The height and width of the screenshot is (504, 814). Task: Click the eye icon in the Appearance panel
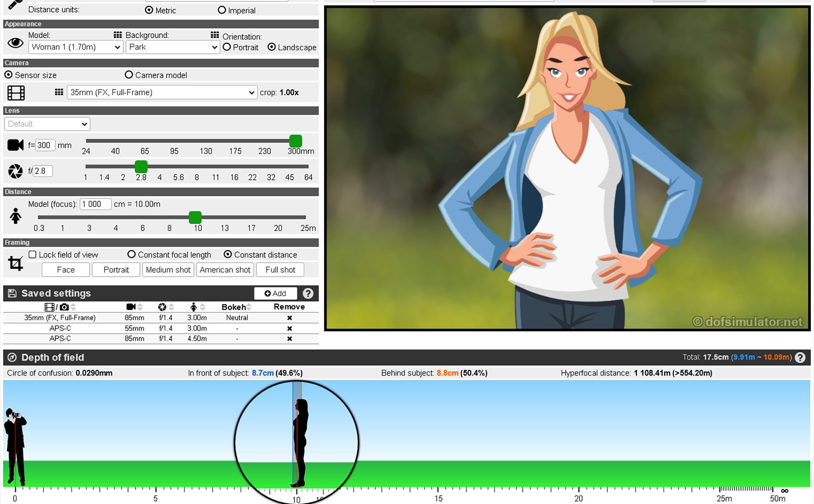pyautogui.click(x=16, y=43)
